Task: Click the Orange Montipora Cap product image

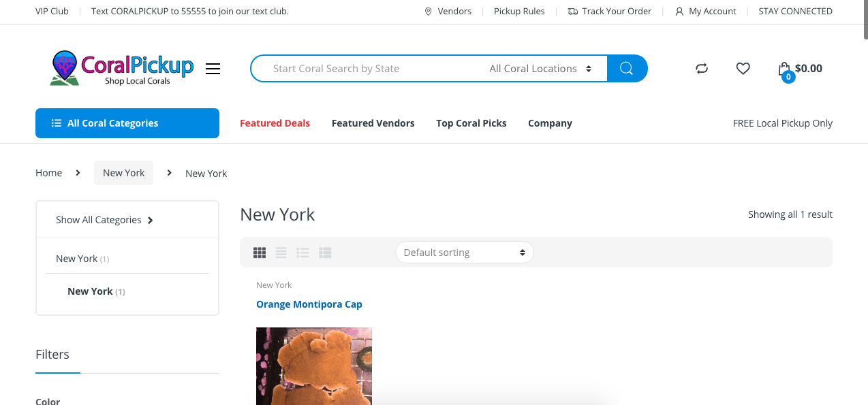Action: click(314, 366)
